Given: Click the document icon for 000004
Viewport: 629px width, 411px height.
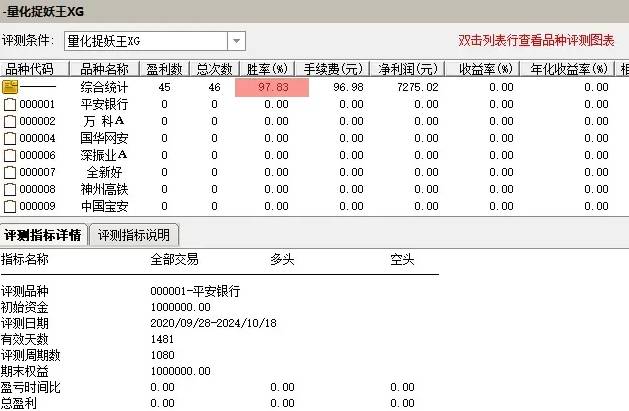Looking at the screenshot, I should (x=10, y=138).
